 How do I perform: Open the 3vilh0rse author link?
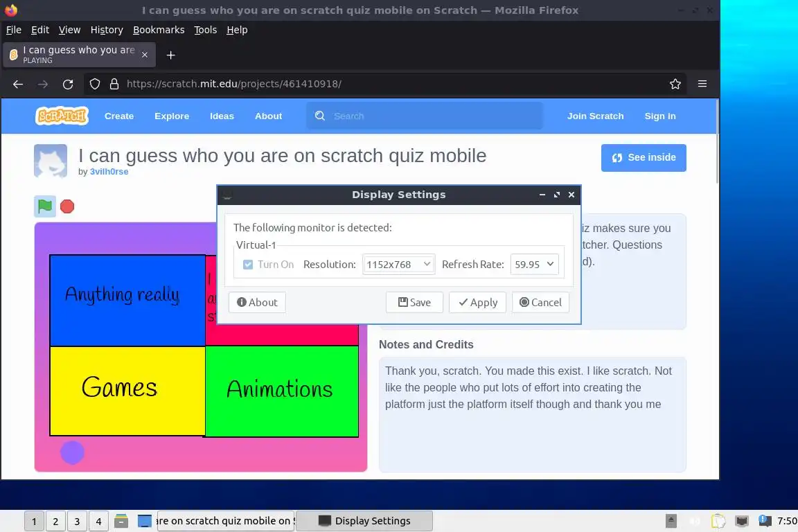(x=109, y=172)
